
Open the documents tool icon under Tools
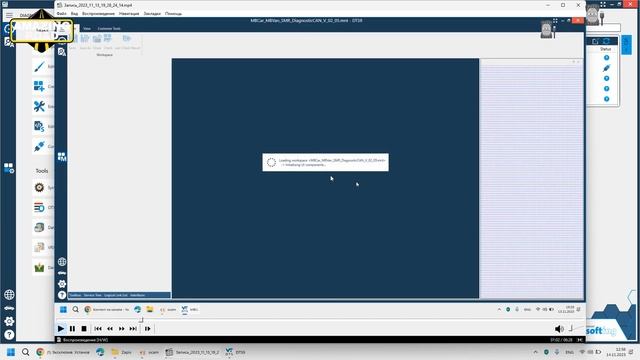coord(39,247)
